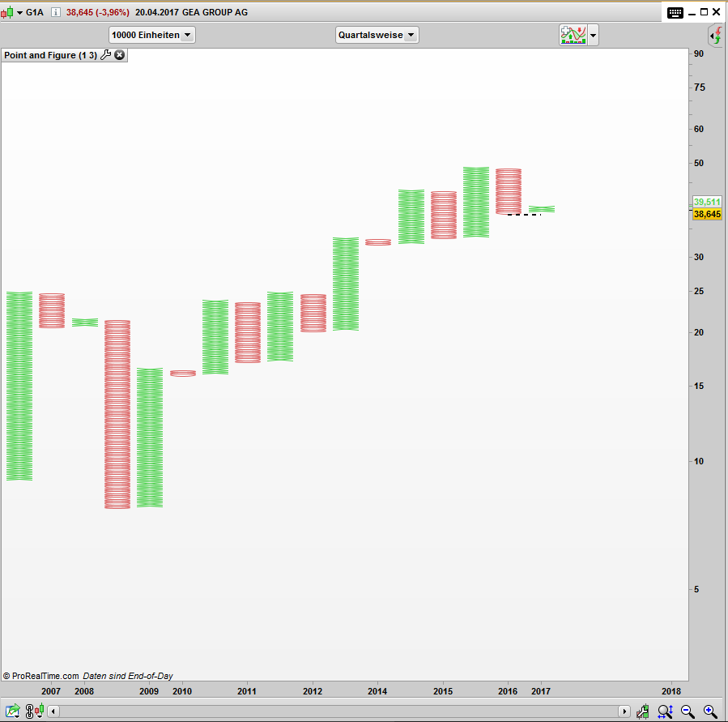The image size is (728, 722).
Task: Remove the Point and Figure indicator
Action: tap(120, 55)
